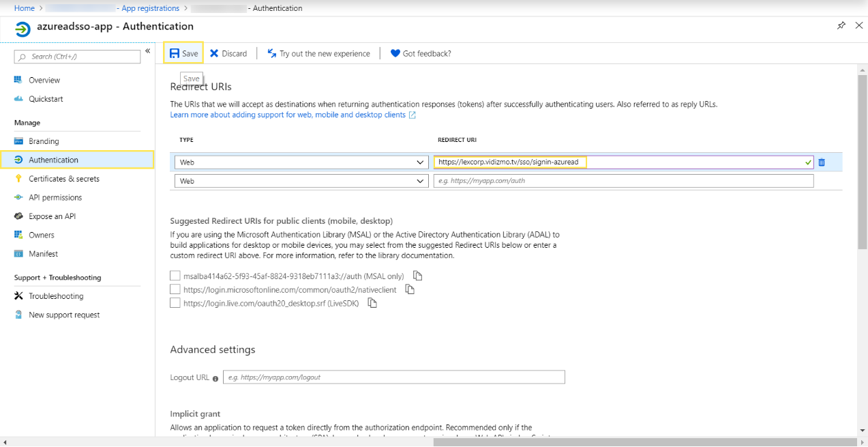This screenshot has width=868, height=447.
Task: Click the external link icon after Learn more
Action: pyautogui.click(x=412, y=115)
